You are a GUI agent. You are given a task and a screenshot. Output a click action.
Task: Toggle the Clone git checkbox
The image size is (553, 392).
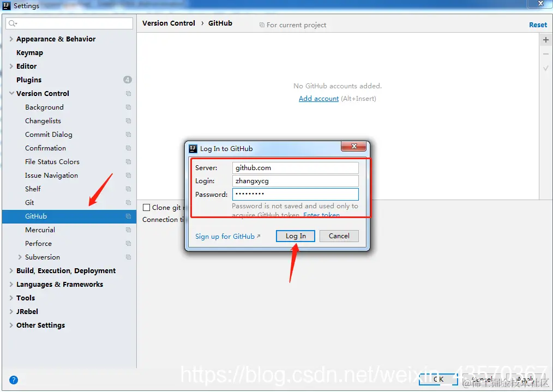146,208
